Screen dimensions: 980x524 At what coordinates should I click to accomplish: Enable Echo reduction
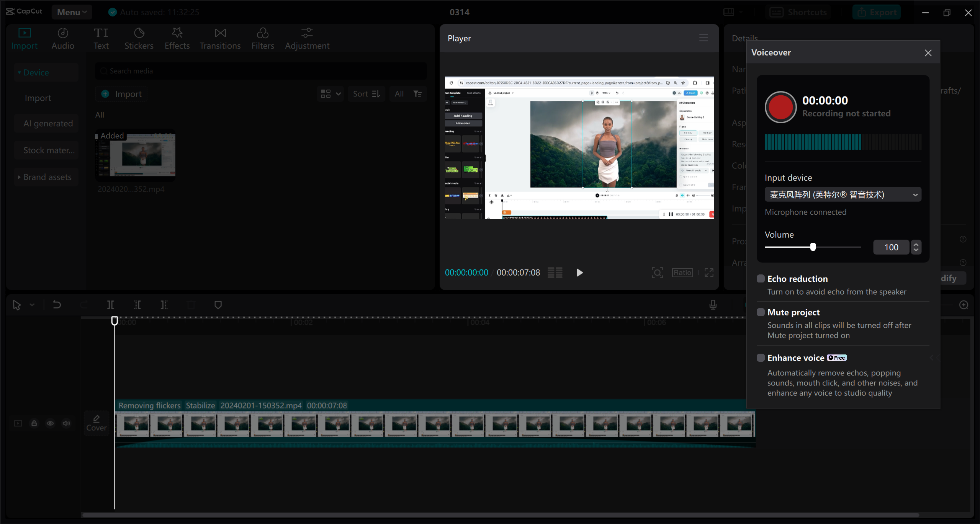[760, 279]
